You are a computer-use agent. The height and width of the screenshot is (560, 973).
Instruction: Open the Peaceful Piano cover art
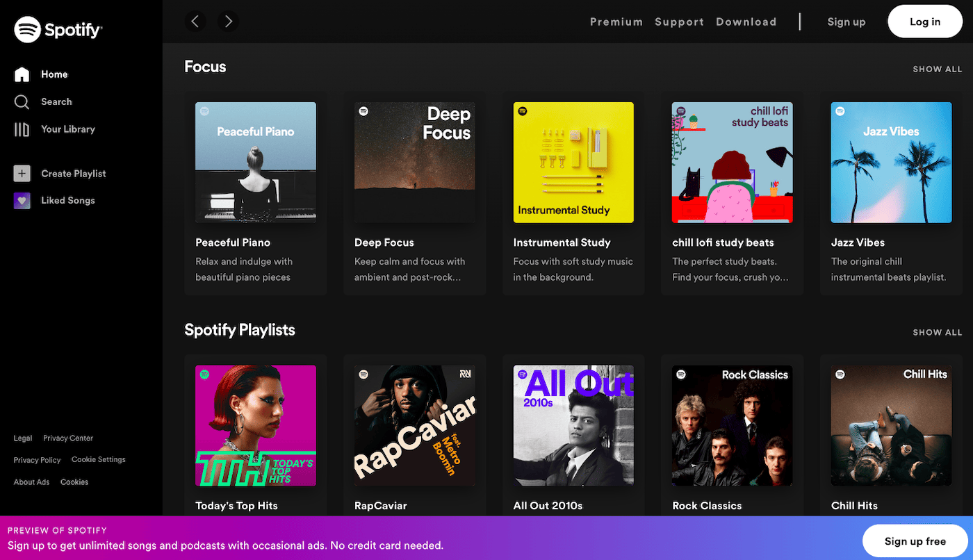coord(256,163)
